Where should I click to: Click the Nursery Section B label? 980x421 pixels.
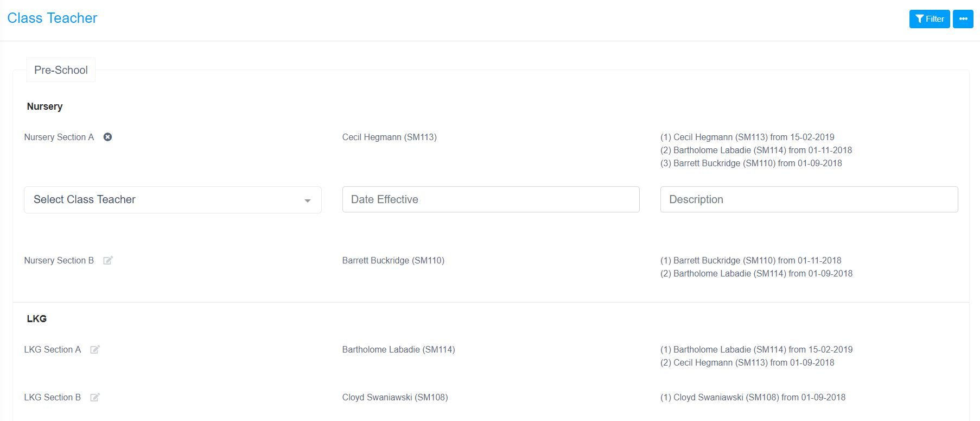(x=59, y=260)
